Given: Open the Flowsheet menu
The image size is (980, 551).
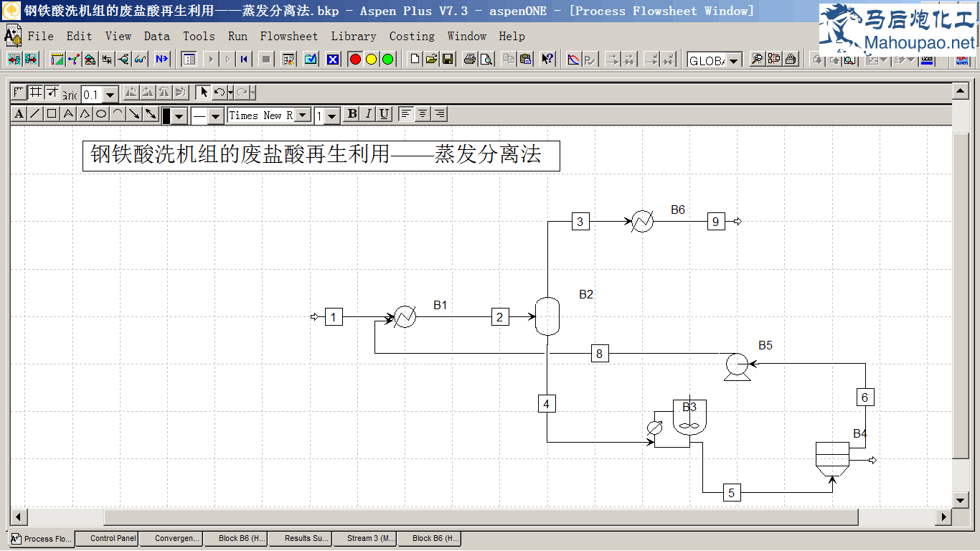Looking at the screenshot, I should pos(288,36).
